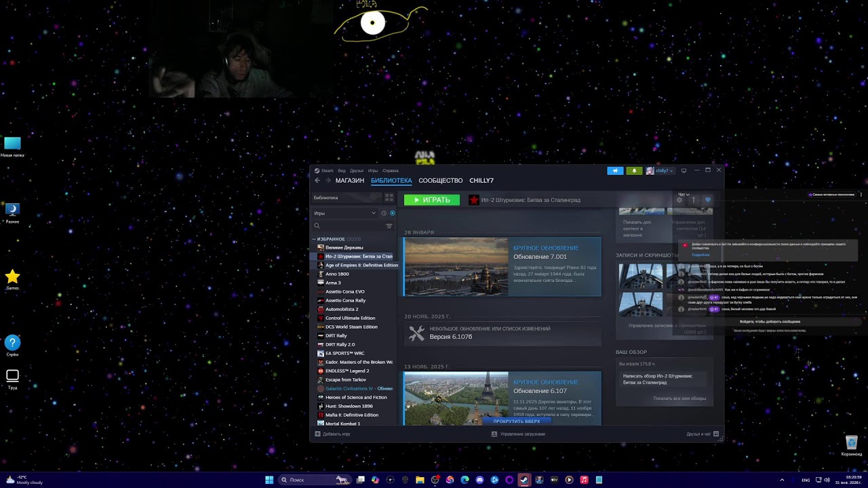Click the blue megaphone announcements icon

[615, 171]
